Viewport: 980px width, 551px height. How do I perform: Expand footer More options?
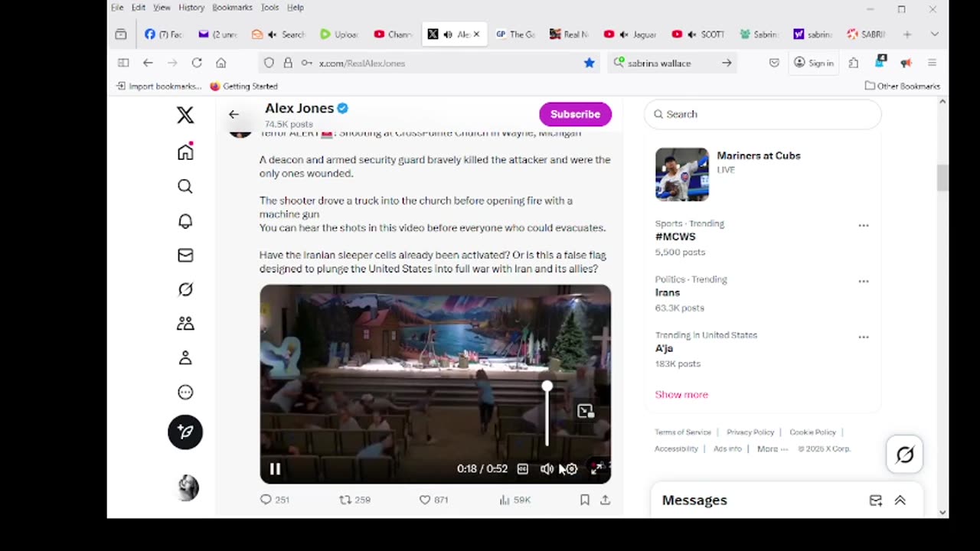pyautogui.click(x=772, y=449)
